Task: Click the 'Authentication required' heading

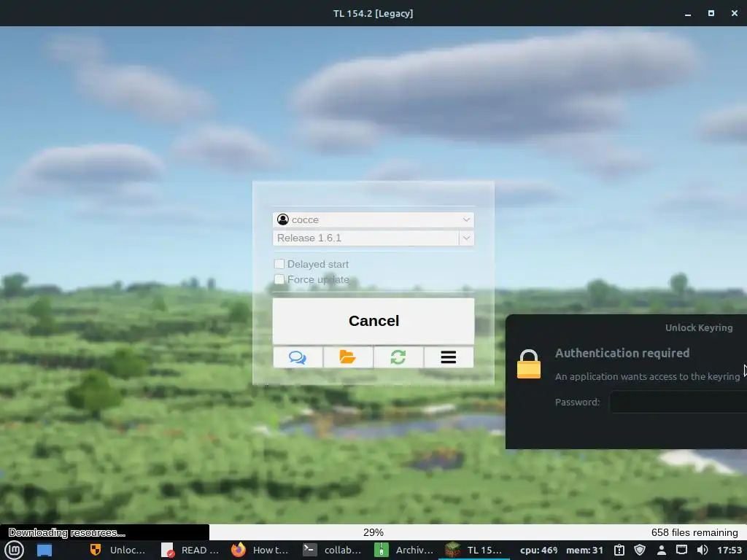Action: [622, 353]
